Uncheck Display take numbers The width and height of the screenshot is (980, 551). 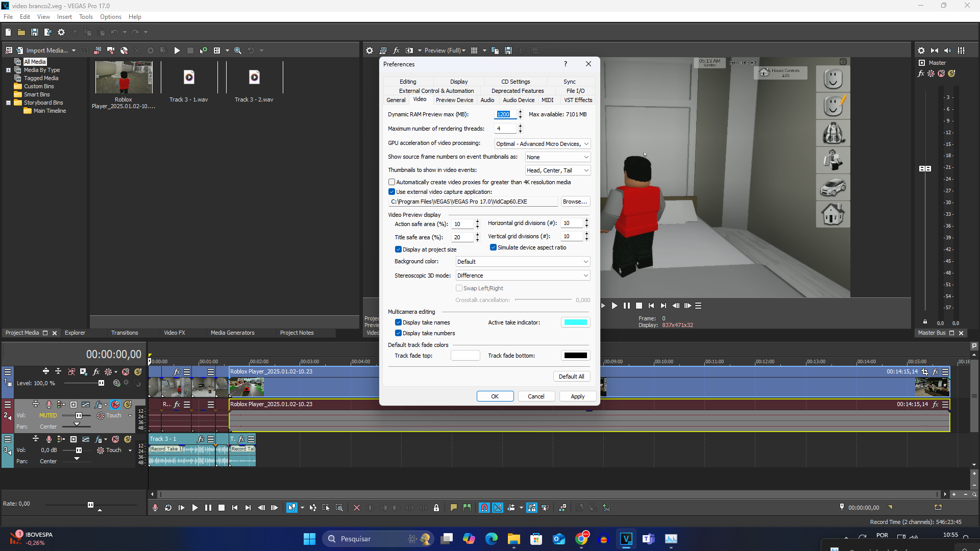click(398, 333)
